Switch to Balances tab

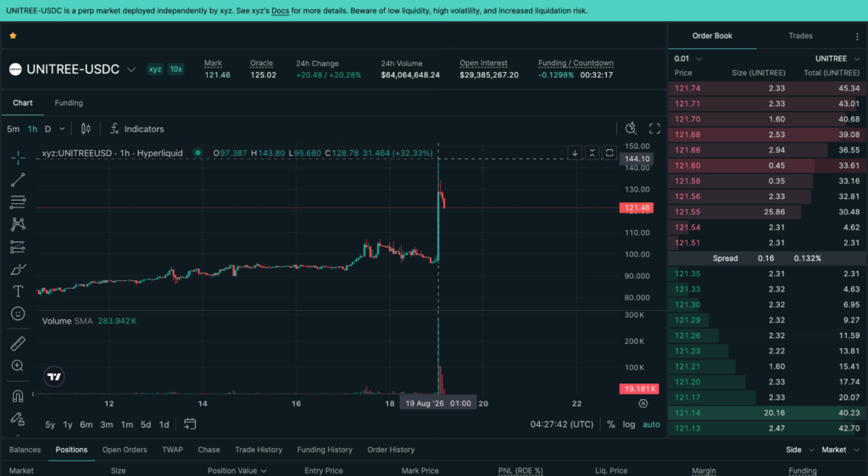coord(25,450)
